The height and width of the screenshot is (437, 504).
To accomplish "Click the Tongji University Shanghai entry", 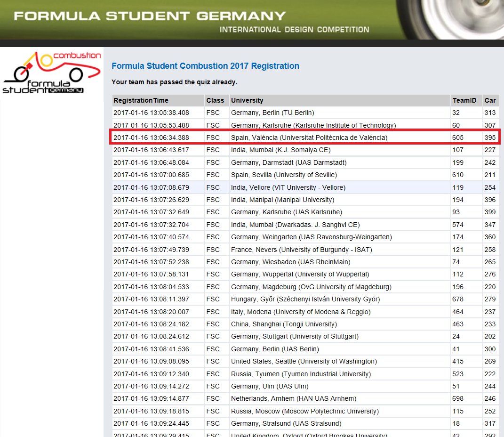I will pyautogui.click(x=284, y=324).
